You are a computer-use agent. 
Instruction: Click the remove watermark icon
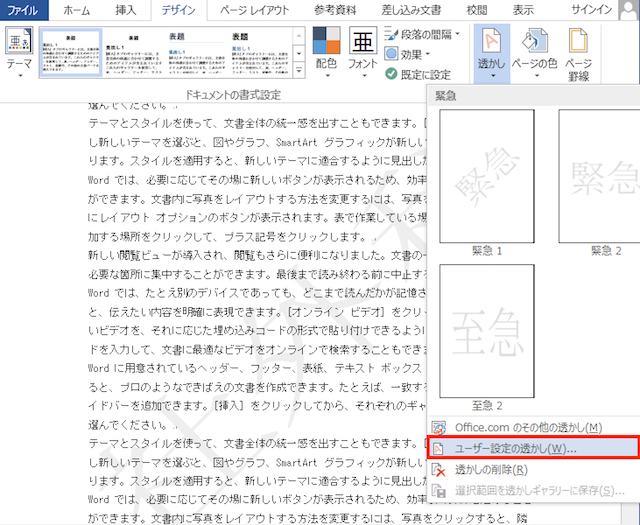438,469
